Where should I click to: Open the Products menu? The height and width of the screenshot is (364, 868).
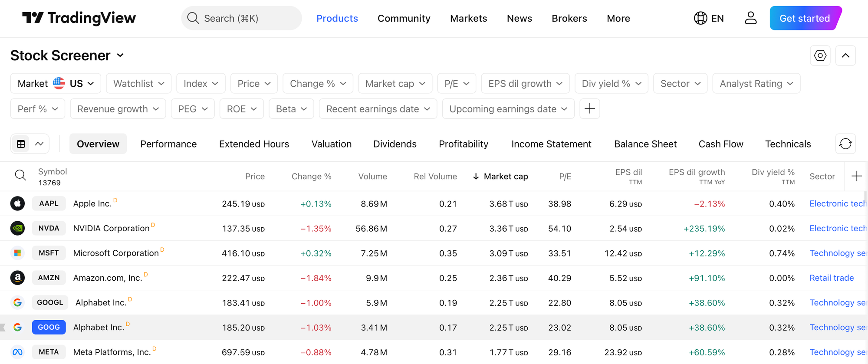pyautogui.click(x=337, y=18)
